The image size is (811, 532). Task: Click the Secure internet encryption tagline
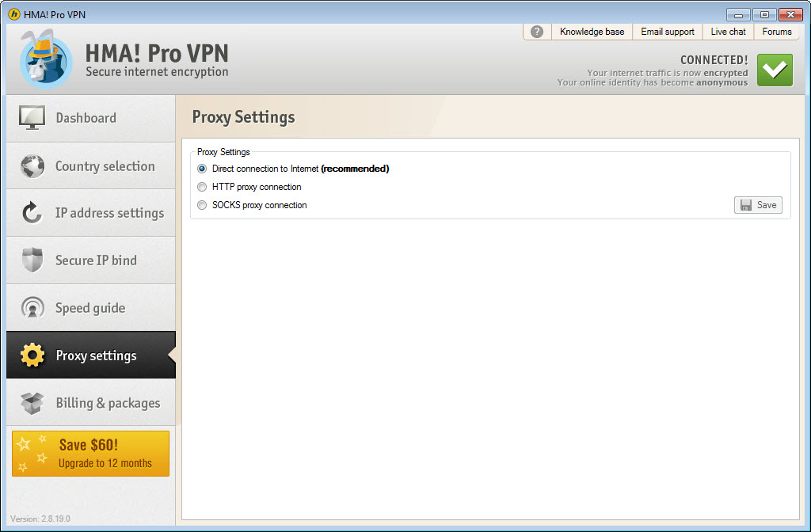click(x=158, y=72)
